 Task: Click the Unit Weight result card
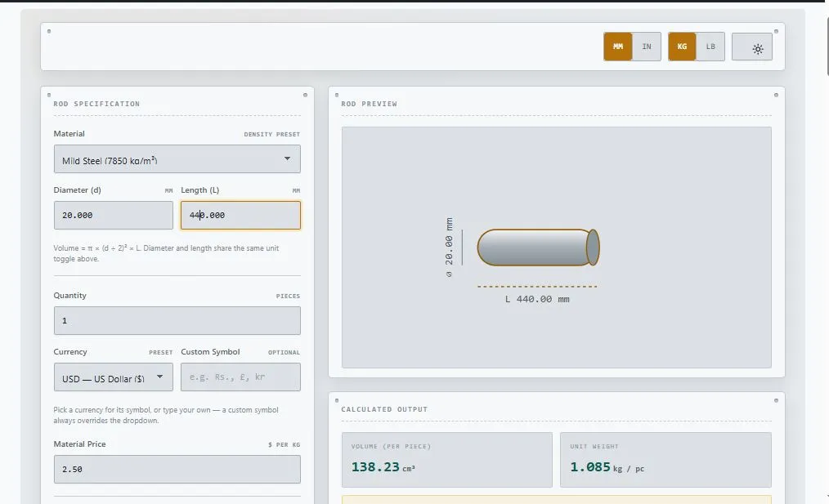(665, 460)
